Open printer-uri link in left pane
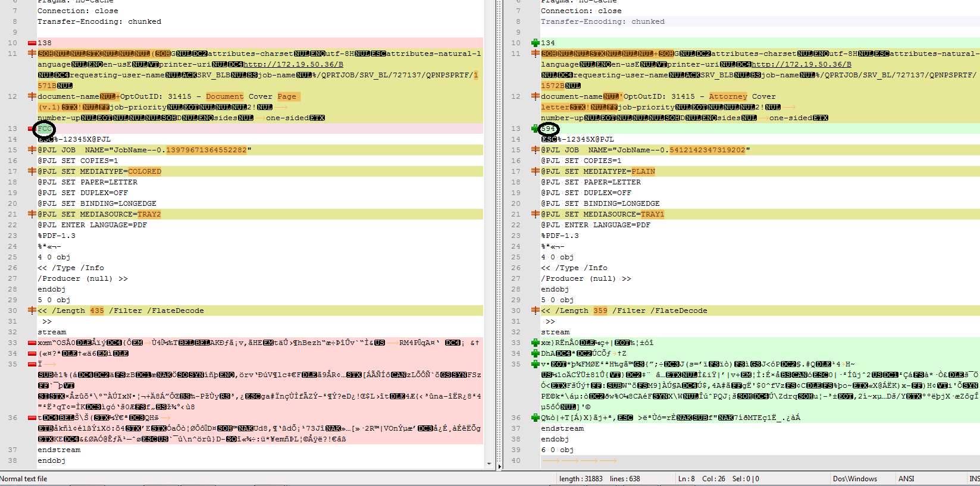The height and width of the screenshot is (486, 980). 293,64
